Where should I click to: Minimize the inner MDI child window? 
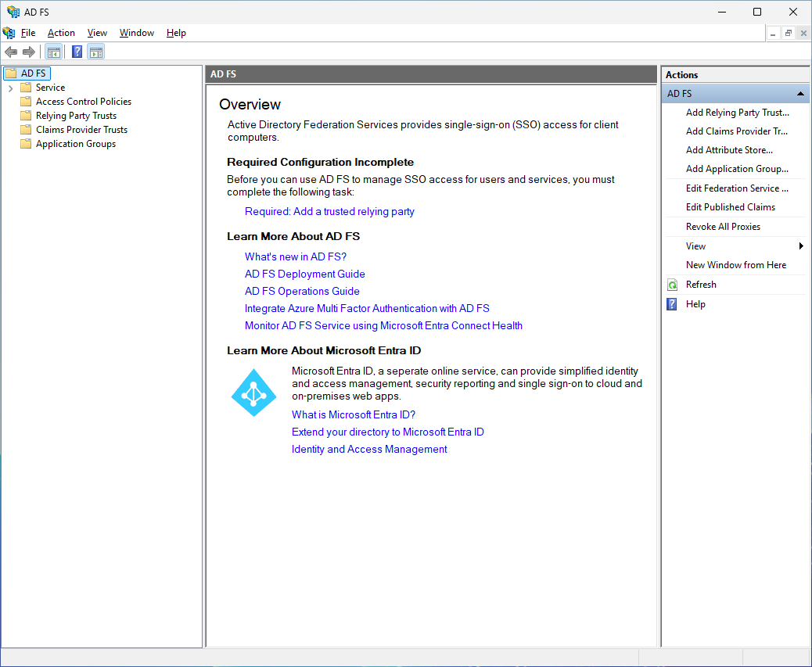tap(773, 34)
